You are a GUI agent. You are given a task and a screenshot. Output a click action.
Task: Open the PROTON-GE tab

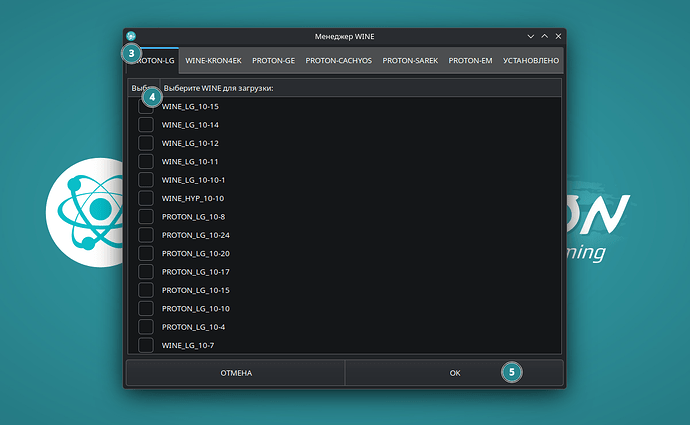pos(273,60)
